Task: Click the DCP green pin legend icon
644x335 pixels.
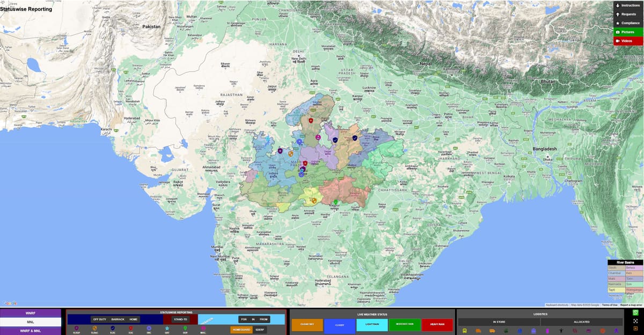Action: [185, 327]
